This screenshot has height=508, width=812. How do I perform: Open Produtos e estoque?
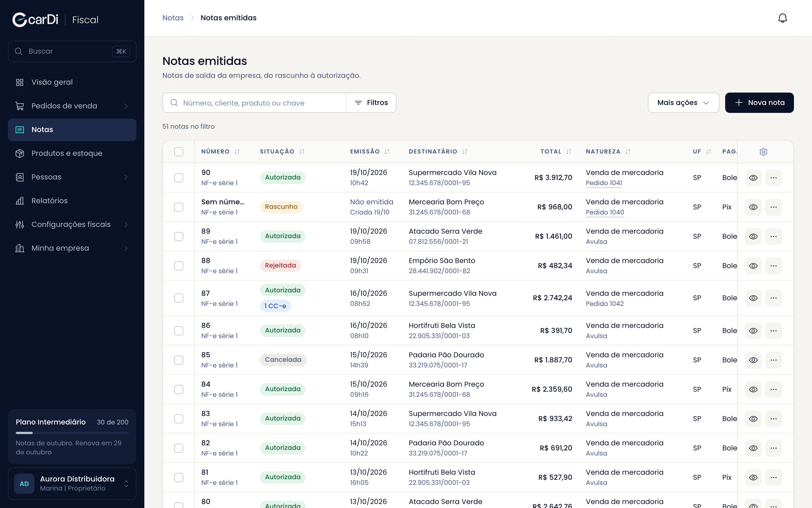pyautogui.click(x=72, y=153)
